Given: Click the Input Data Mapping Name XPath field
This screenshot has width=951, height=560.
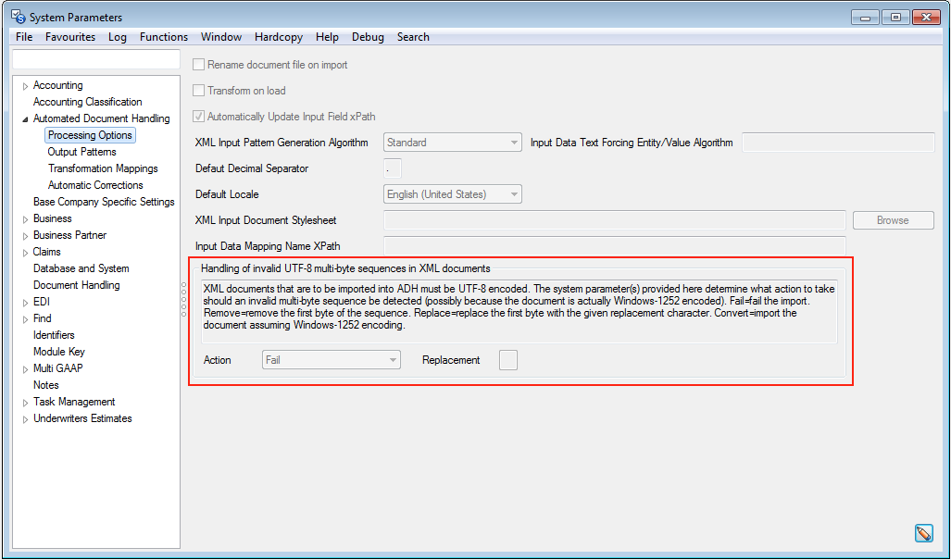Looking at the screenshot, I should [614, 246].
